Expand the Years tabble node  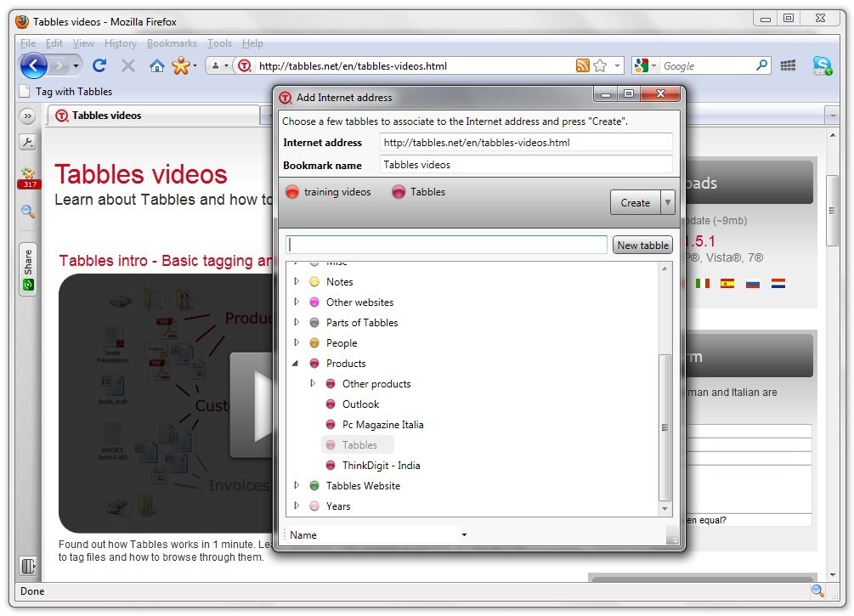pos(297,506)
